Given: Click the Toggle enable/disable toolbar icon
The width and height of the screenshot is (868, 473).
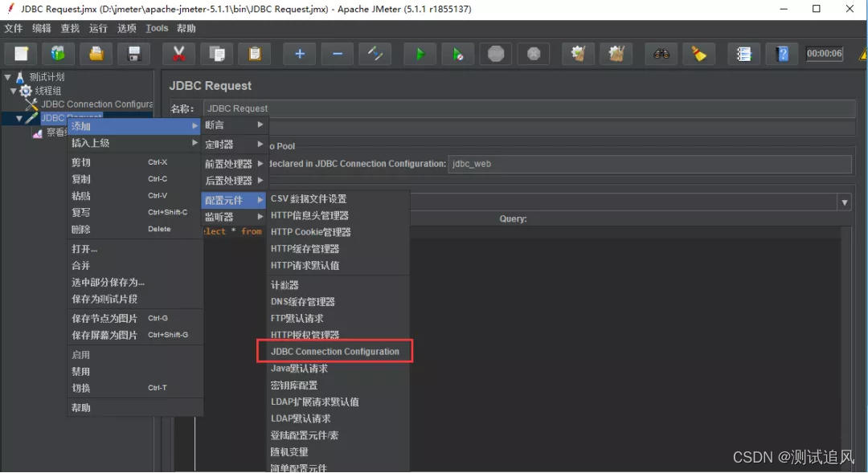Looking at the screenshot, I should [375, 54].
